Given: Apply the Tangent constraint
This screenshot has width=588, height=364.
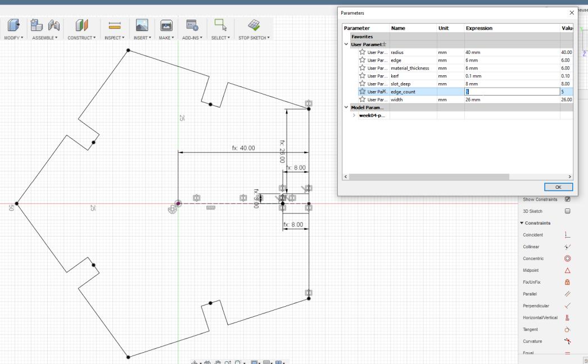Looking at the screenshot, I should (x=567, y=329).
